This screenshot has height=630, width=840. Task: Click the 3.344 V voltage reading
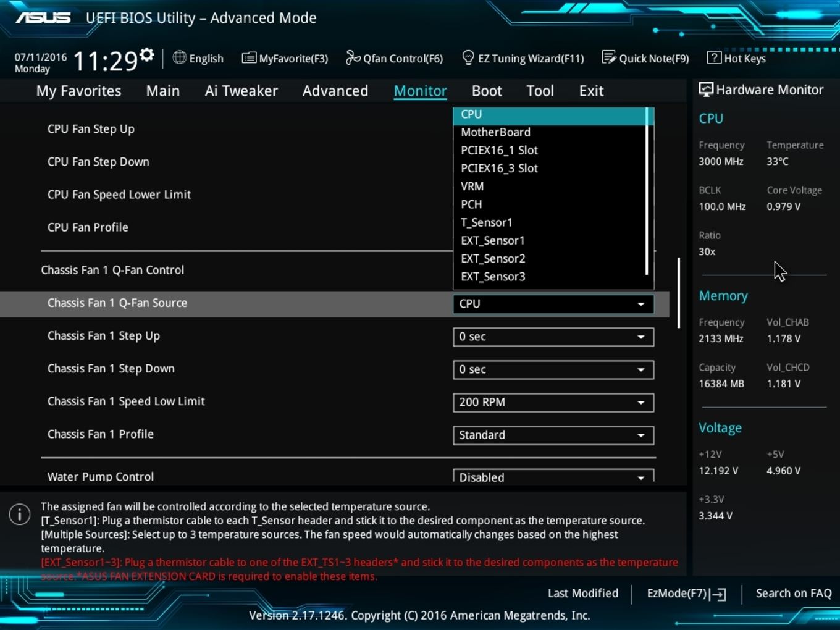point(715,516)
